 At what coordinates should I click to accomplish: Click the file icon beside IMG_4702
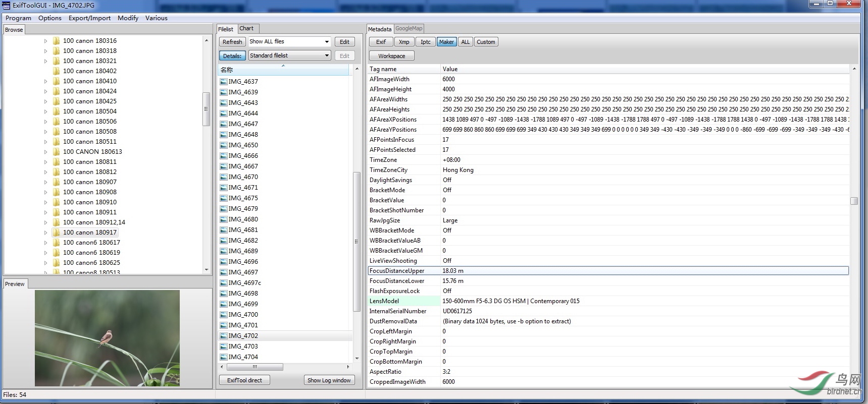click(224, 336)
